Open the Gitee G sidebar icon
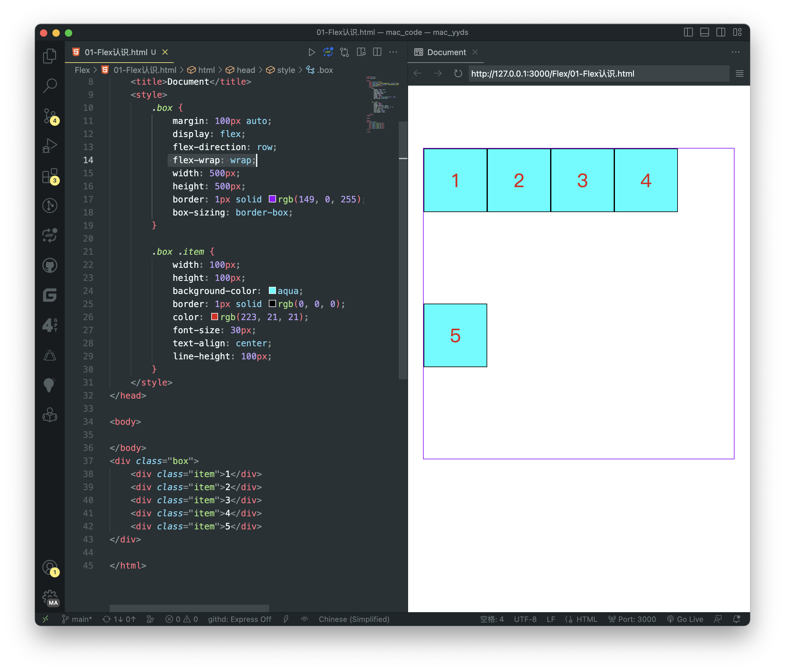The height and width of the screenshot is (672, 785). (x=50, y=295)
